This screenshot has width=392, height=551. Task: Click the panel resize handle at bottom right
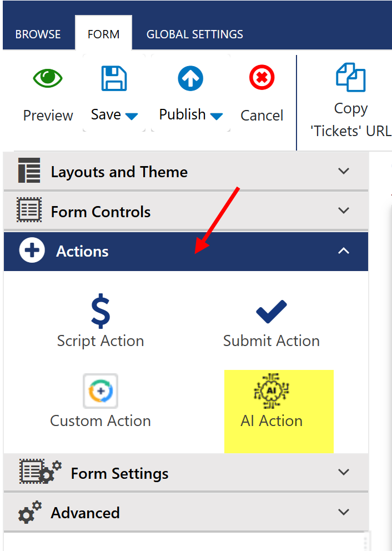click(x=365, y=542)
